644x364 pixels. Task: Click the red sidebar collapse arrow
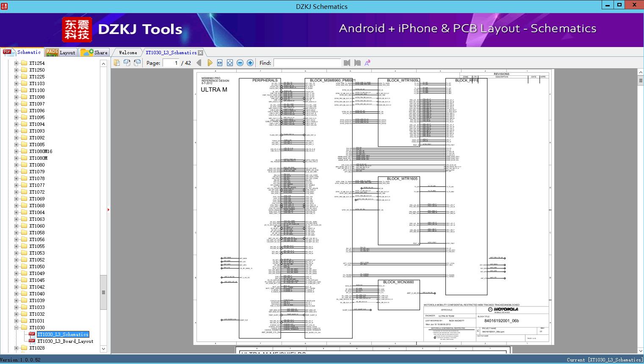(x=108, y=209)
